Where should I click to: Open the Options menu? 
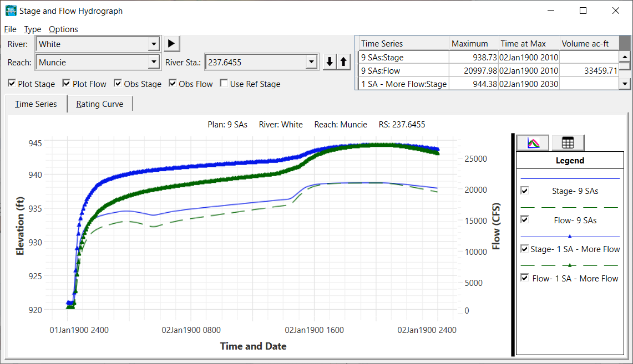click(63, 29)
